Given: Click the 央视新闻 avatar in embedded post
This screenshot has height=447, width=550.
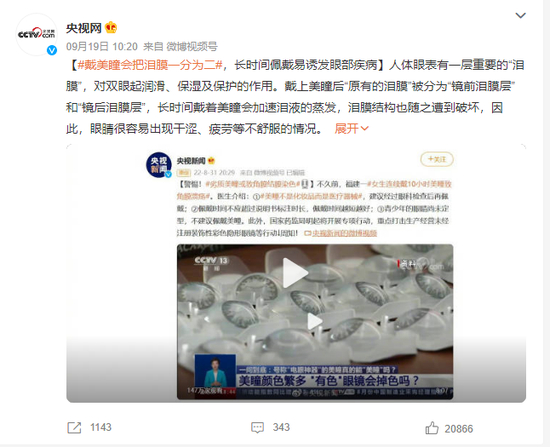Looking at the screenshot, I should [159, 165].
